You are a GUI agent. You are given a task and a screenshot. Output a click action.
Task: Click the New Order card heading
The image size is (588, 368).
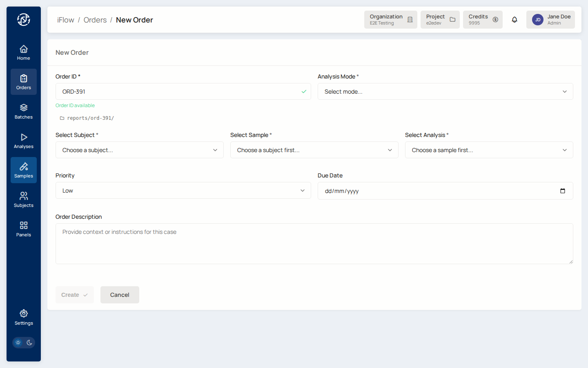pyautogui.click(x=72, y=52)
